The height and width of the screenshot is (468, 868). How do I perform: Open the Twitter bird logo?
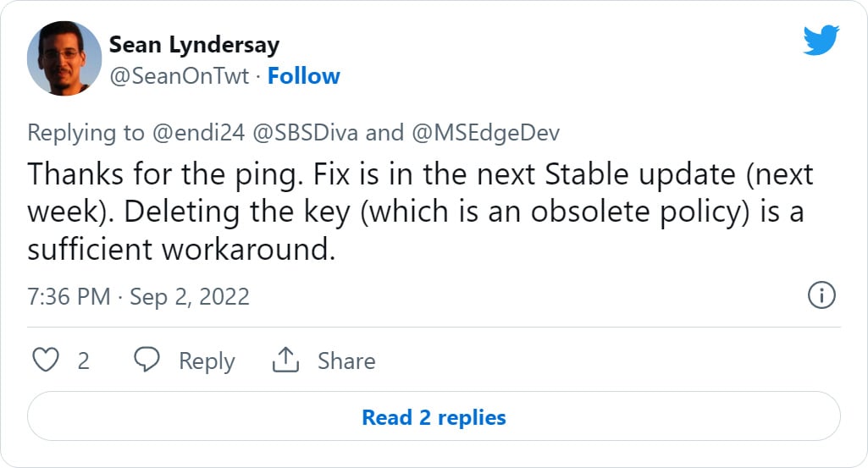click(x=821, y=39)
